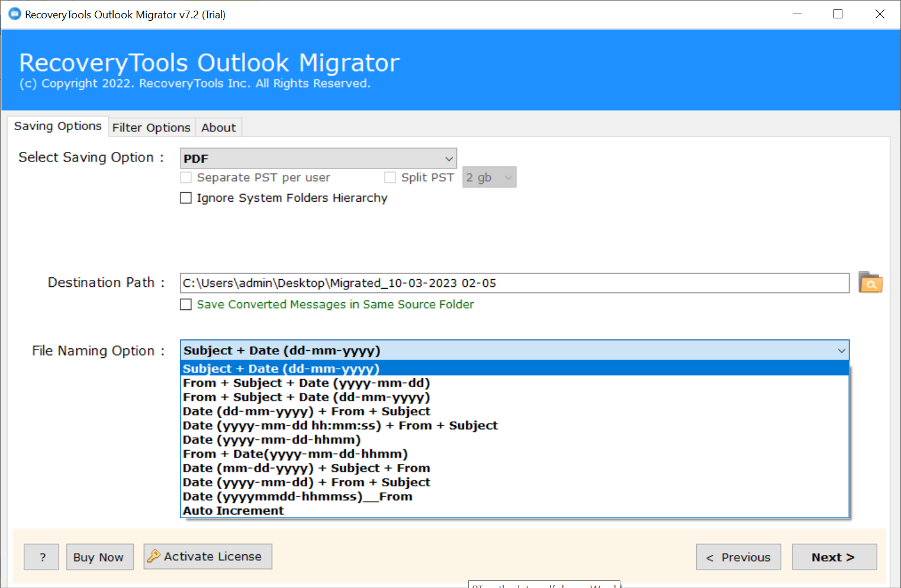Choose 'Date (yyyy-mm-dd hh:mm:ss) + From + Subject'
The width and height of the screenshot is (901, 588).
[x=514, y=425]
